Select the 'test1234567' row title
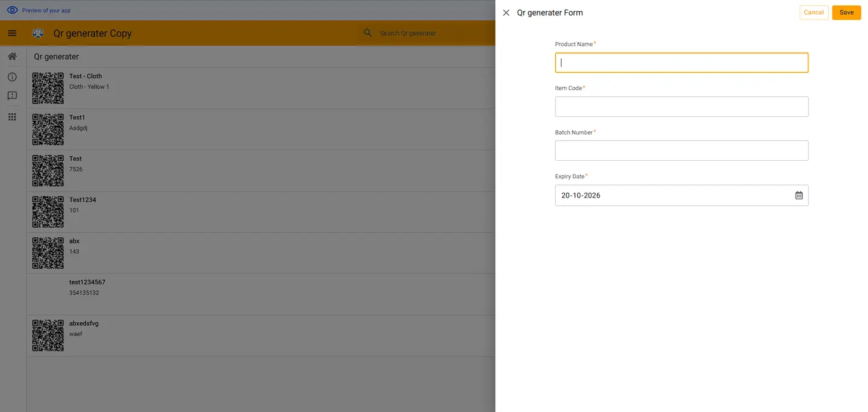 click(x=87, y=282)
